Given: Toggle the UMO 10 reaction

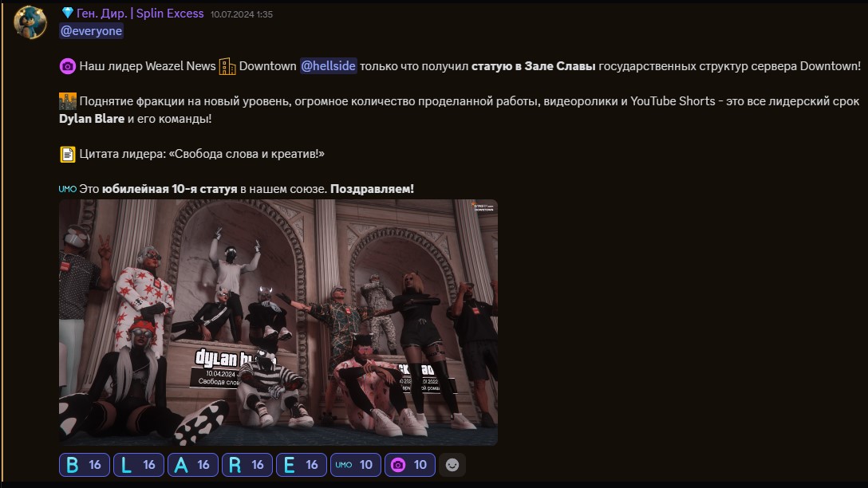Looking at the screenshot, I should [354, 465].
